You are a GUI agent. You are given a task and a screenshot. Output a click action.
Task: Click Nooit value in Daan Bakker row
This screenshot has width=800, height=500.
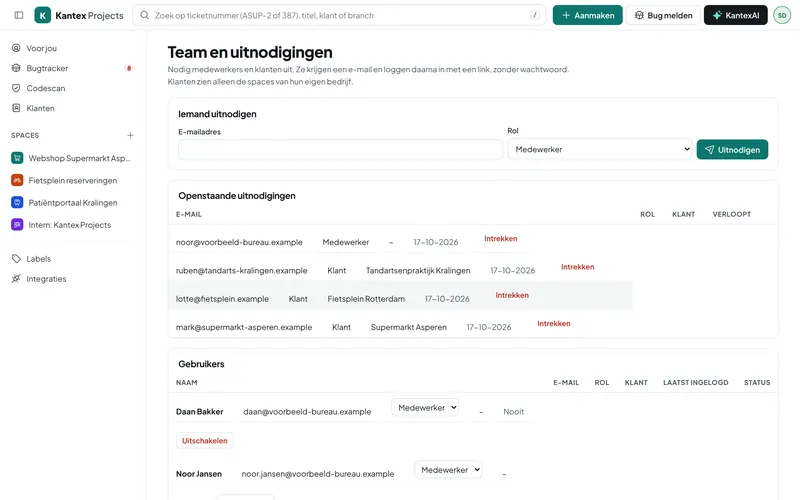click(x=513, y=412)
